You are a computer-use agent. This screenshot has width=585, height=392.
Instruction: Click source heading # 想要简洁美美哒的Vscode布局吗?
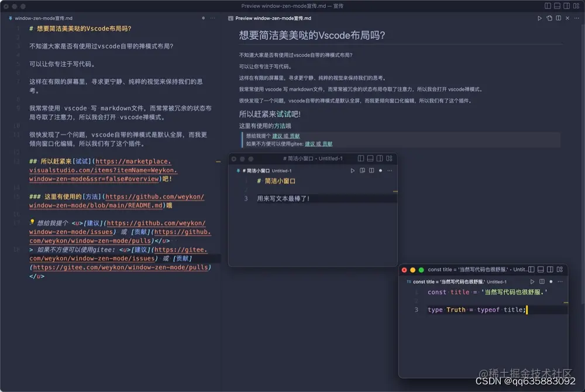pyautogui.click(x=80, y=28)
